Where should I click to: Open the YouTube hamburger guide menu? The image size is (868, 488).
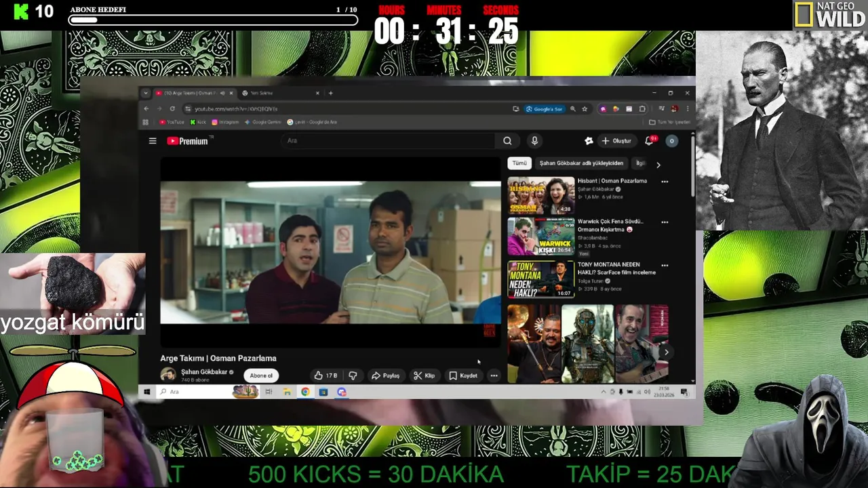point(153,141)
